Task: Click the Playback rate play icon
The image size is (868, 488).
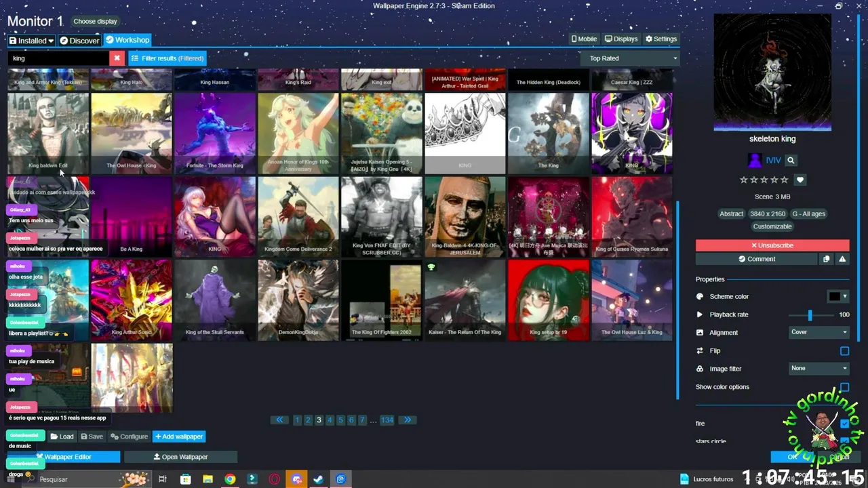Action: 700,314
